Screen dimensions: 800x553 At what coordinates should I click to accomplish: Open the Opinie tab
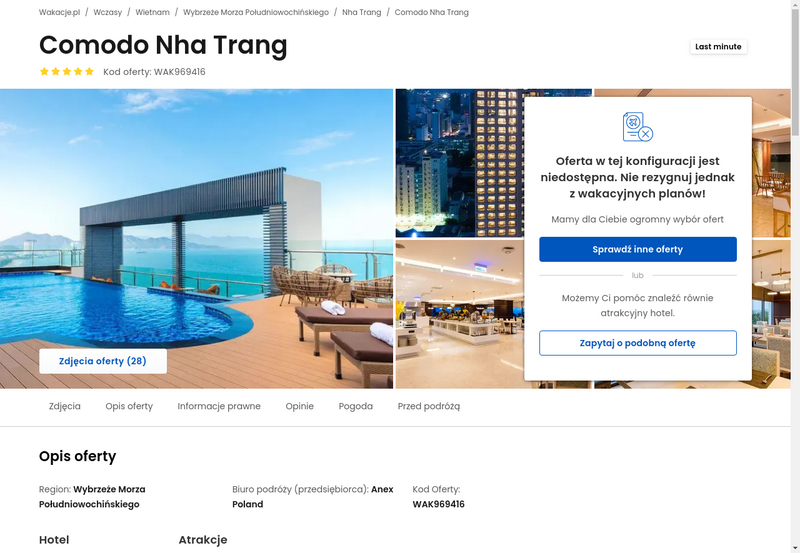(299, 406)
